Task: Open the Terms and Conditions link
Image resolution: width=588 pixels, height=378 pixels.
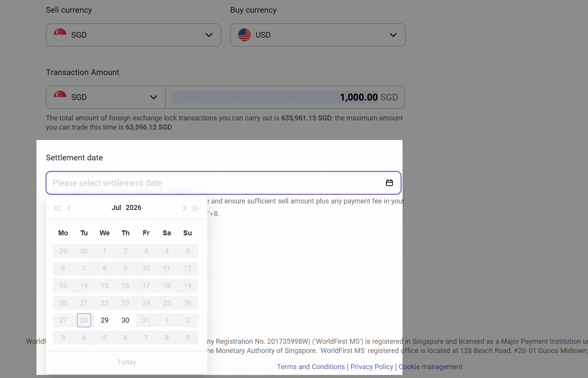Action: pyautogui.click(x=311, y=367)
